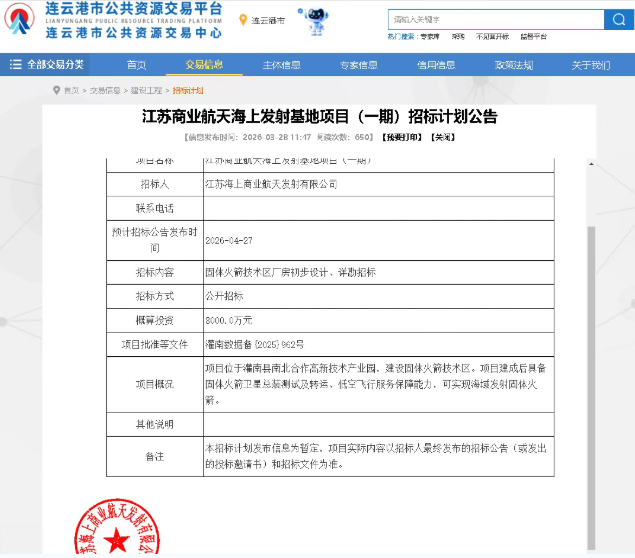Screen dimensions: 635x558
Task: Click 交易信息 in the breadcrumb
Action: click(105, 91)
